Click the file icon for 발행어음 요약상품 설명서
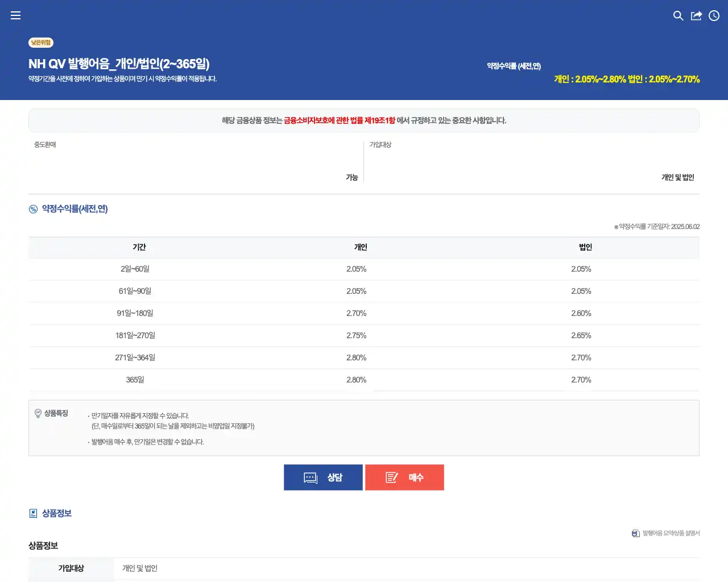The height and width of the screenshot is (582, 728). 636,533
